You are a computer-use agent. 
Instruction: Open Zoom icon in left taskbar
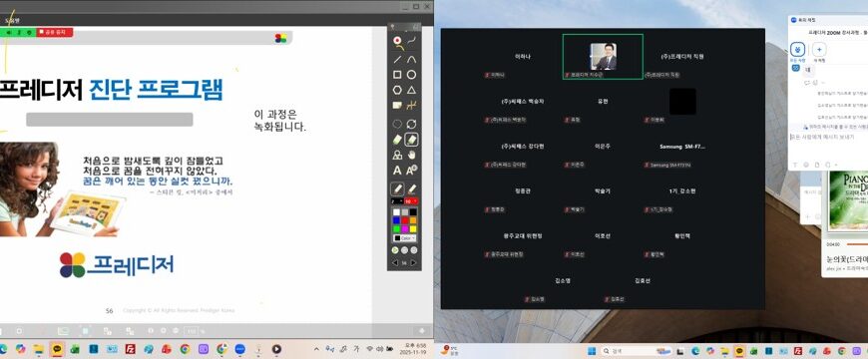(x=239, y=349)
